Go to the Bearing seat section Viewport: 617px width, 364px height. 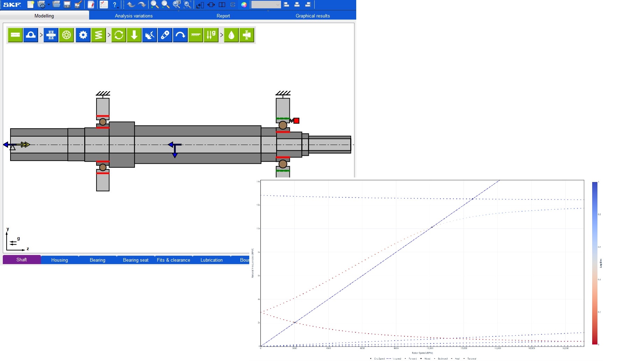click(x=136, y=260)
